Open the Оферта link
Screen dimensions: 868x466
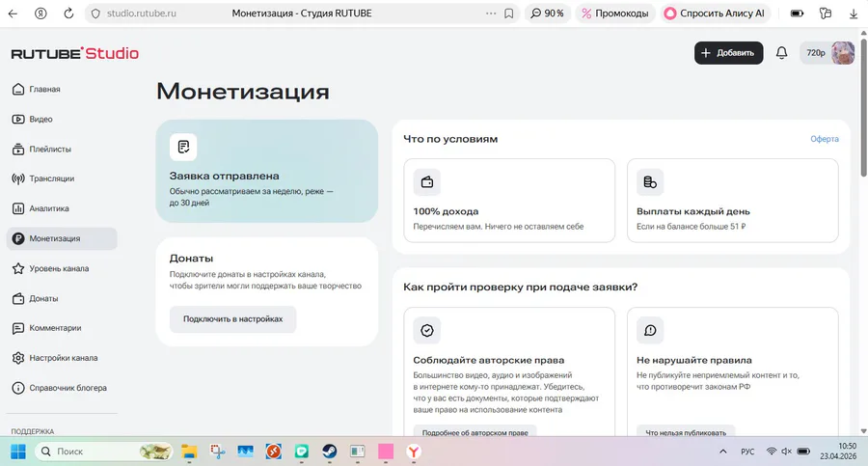pos(825,139)
